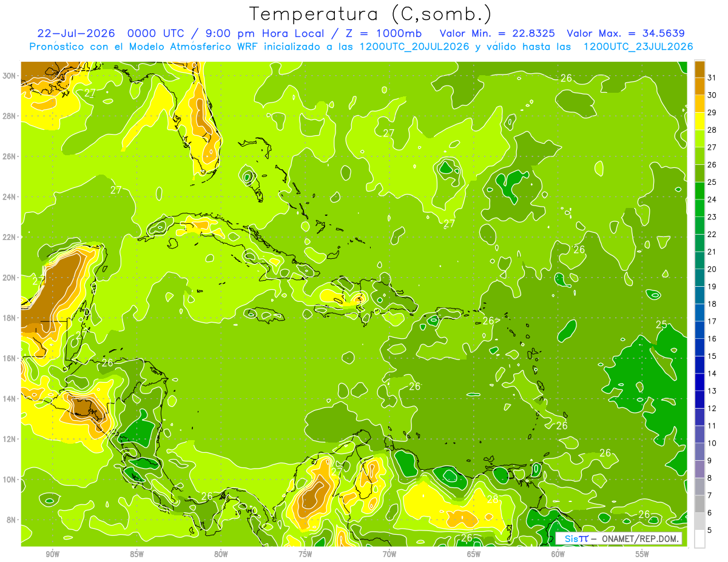The image size is (728, 562).
Task: Click the color bar legend label "24"
Action: (x=712, y=200)
